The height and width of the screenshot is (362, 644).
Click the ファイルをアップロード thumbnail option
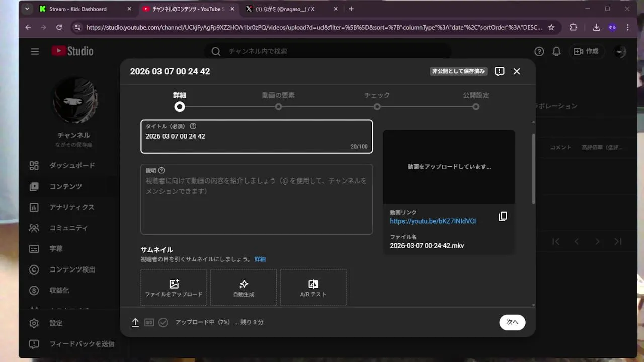[174, 288]
